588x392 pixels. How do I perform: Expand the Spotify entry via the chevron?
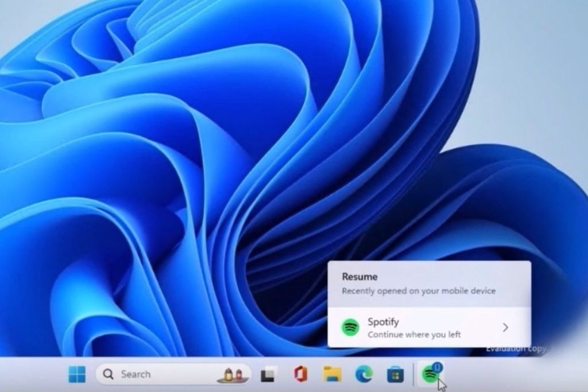506,328
